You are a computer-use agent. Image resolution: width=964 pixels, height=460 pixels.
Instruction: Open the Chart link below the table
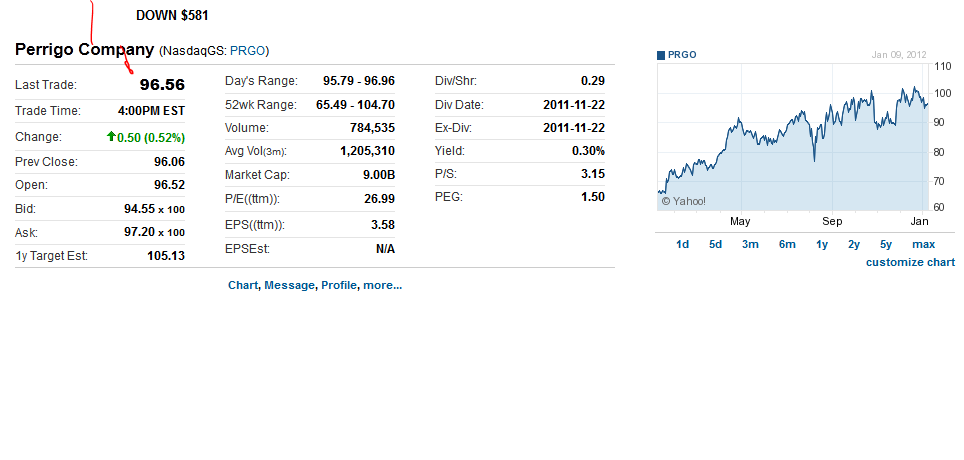(x=243, y=285)
